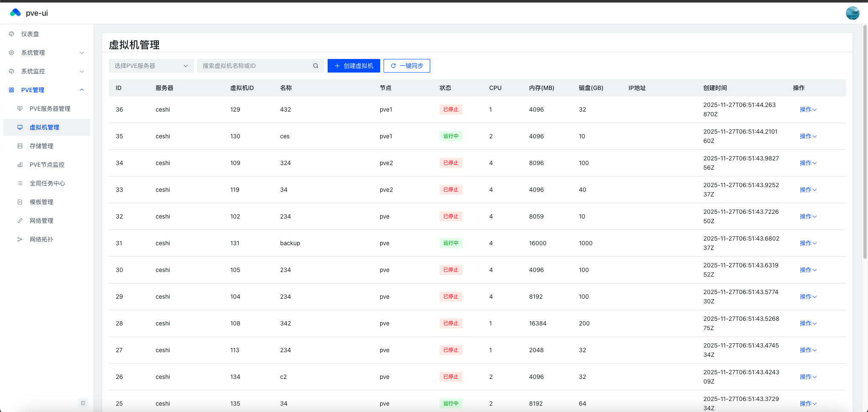Click the 存储管理 storage icon
Viewport: 868px width, 412px height.
pyautogui.click(x=20, y=146)
